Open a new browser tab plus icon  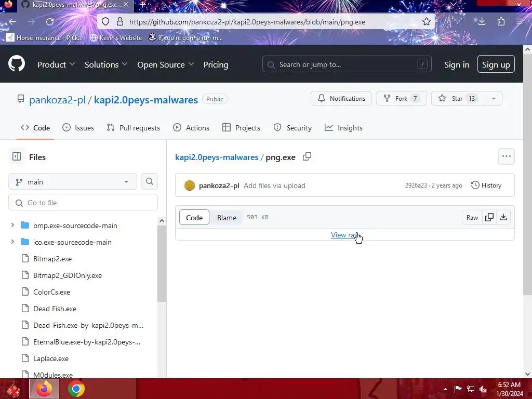click(143, 5)
